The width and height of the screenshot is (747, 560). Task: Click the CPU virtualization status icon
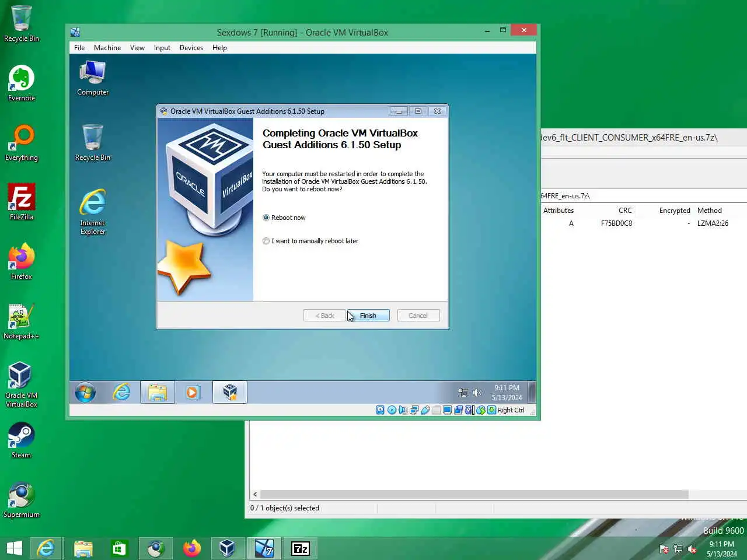click(x=469, y=410)
